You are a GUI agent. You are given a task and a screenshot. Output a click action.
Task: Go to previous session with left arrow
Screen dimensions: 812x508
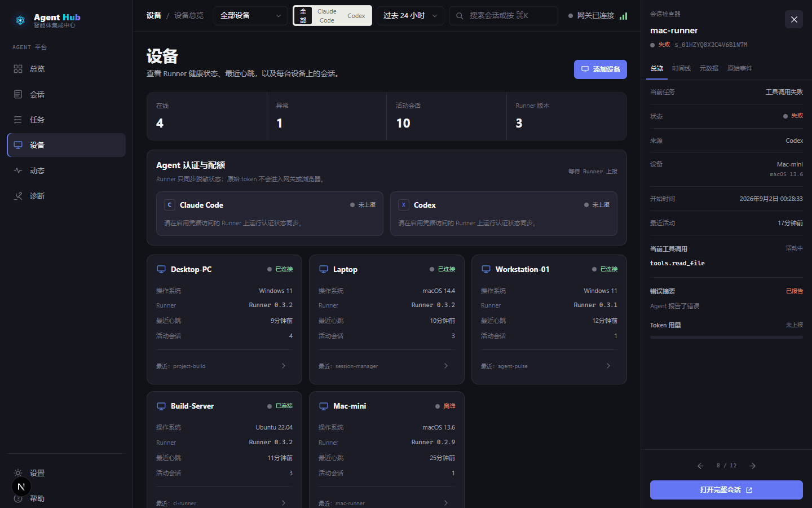point(700,466)
